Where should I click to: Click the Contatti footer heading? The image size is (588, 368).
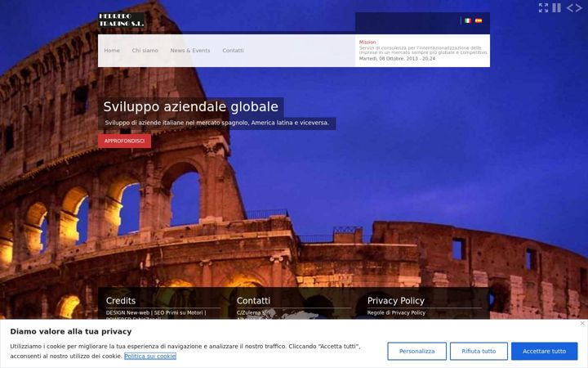point(253,301)
